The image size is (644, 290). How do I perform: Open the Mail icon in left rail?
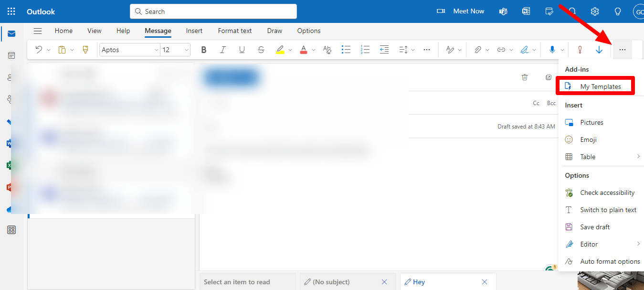[x=11, y=33]
